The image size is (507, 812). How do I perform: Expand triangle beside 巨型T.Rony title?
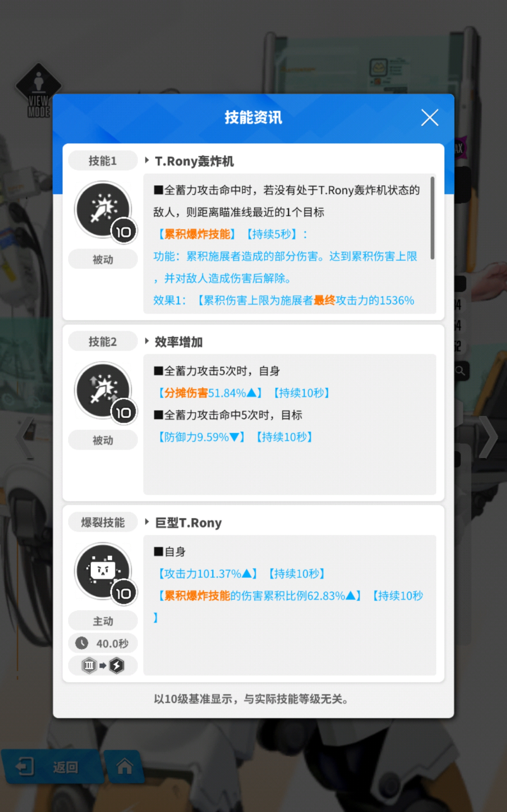tap(147, 522)
